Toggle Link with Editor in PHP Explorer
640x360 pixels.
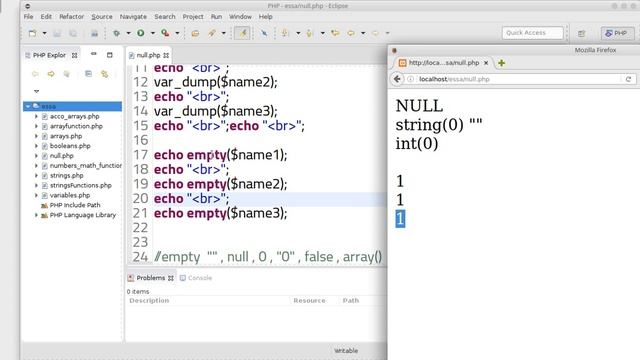point(104,74)
